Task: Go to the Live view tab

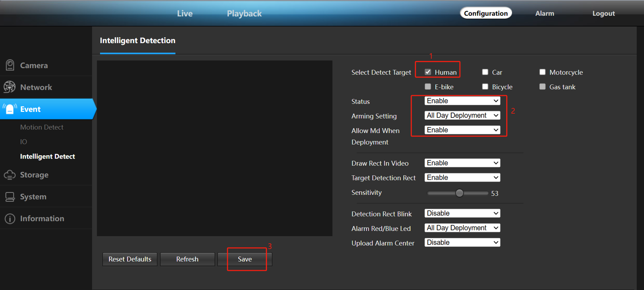Action: point(185,14)
